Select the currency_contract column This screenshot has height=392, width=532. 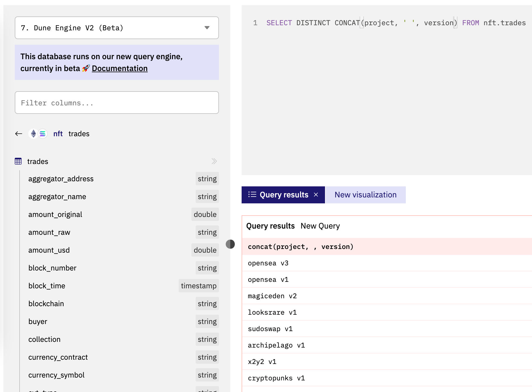pyautogui.click(x=58, y=357)
